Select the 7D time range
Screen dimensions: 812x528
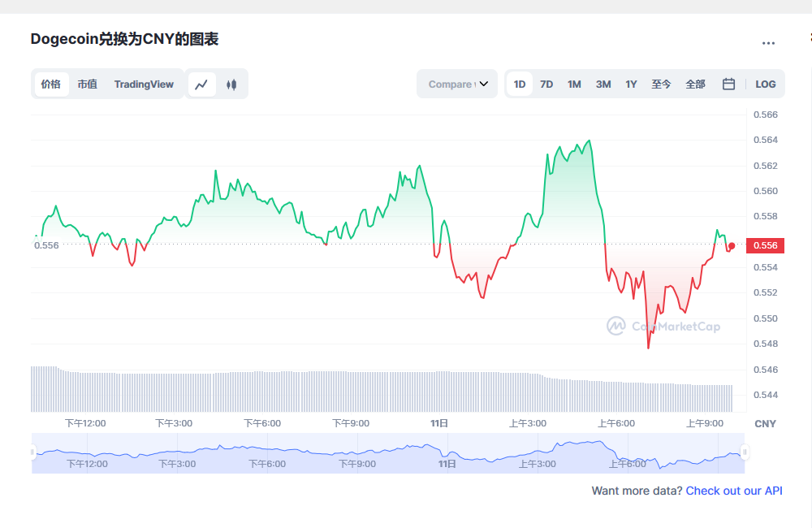[x=546, y=84]
